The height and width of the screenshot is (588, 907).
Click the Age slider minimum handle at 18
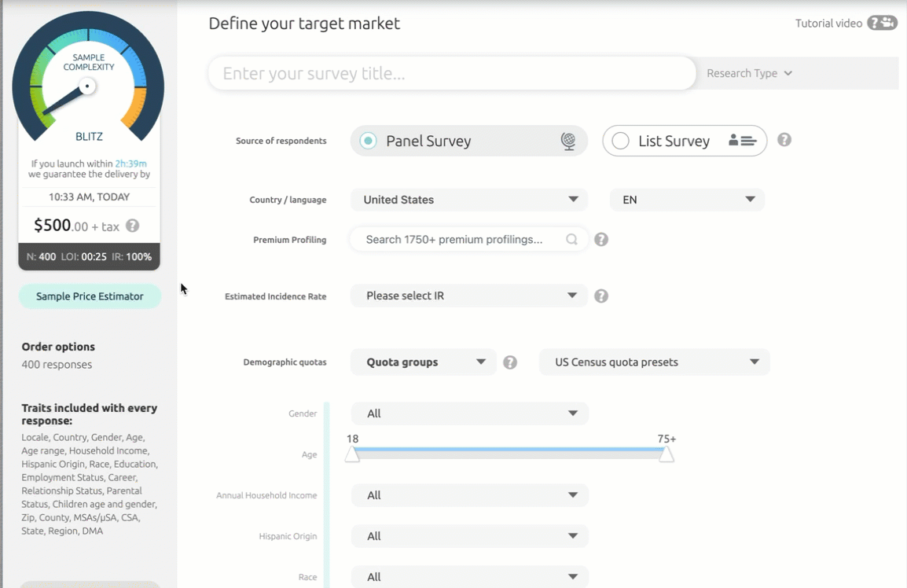[x=352, y=454]
